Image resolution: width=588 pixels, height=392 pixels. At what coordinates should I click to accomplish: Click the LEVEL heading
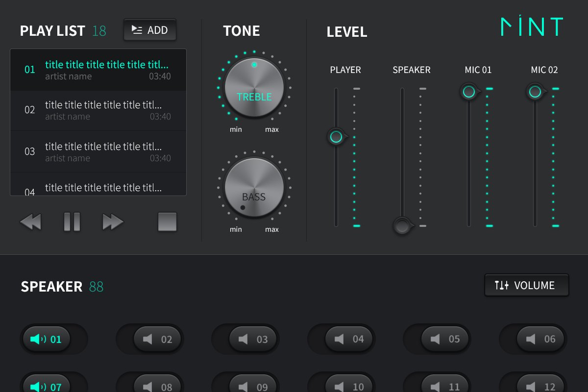pos(347,32)
